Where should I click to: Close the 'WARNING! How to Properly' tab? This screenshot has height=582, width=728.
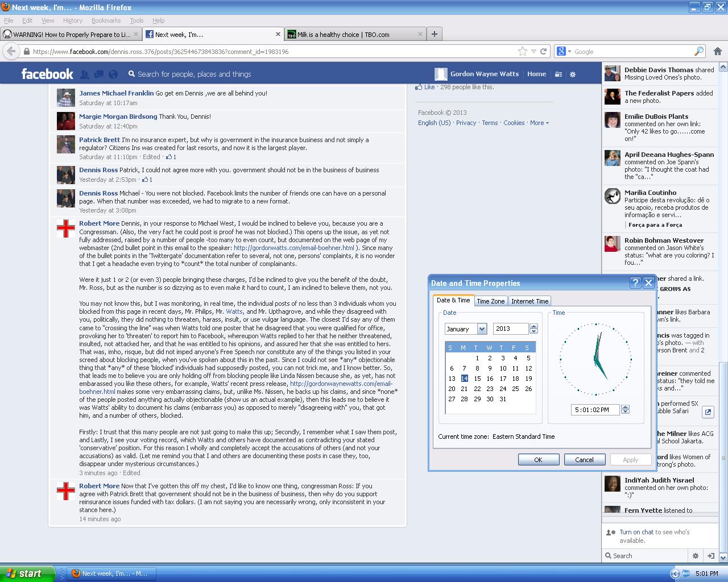point(135,34)
